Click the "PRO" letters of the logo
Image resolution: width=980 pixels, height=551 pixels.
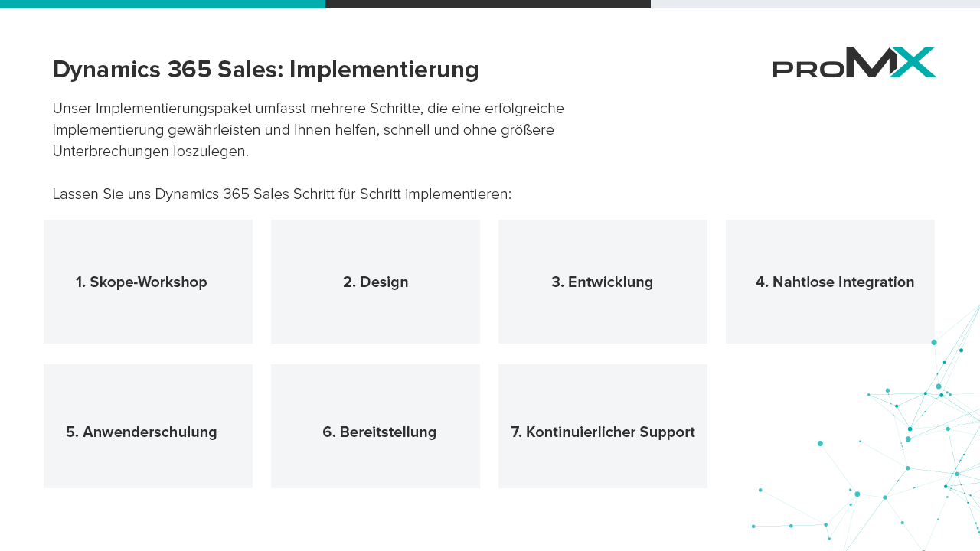click(x=808, y=68)
